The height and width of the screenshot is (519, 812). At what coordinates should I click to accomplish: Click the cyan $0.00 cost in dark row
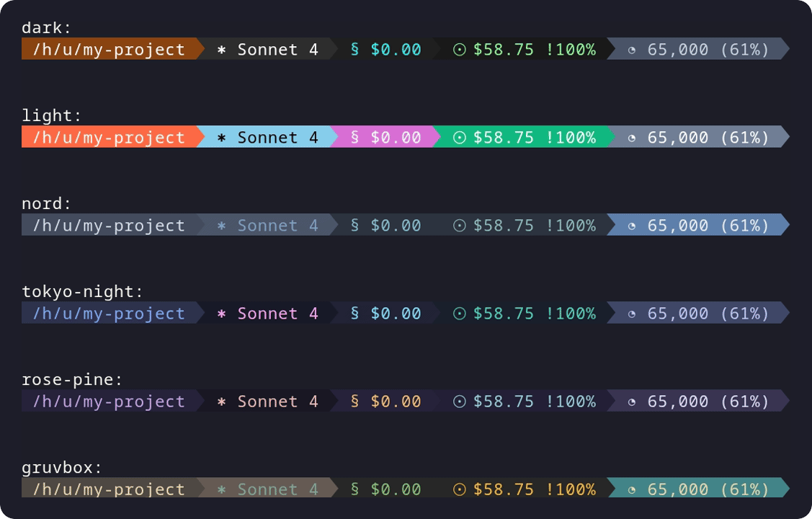click(x=396, y=50)
